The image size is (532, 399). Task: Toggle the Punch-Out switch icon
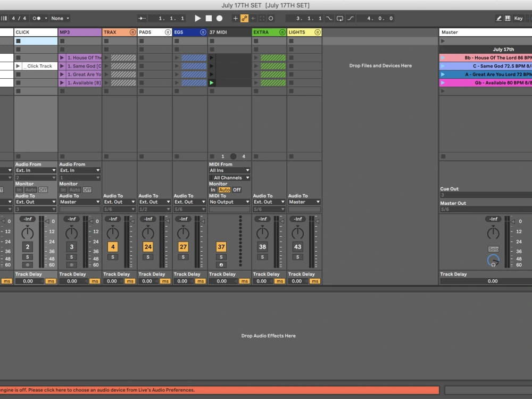coord(351,18)
